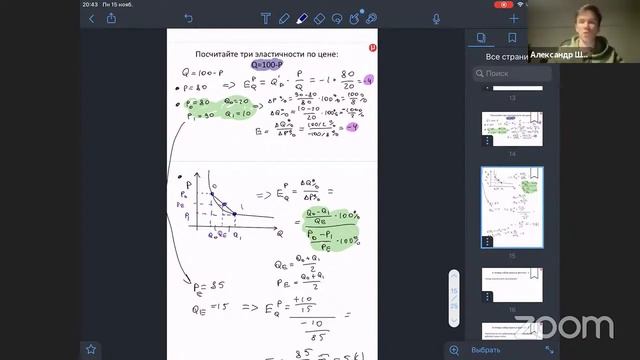Image resolution: width=640 pixels, height=360 pixels.
Task: Click the 15/29 page scroll indicator
Action: [454, 298]
